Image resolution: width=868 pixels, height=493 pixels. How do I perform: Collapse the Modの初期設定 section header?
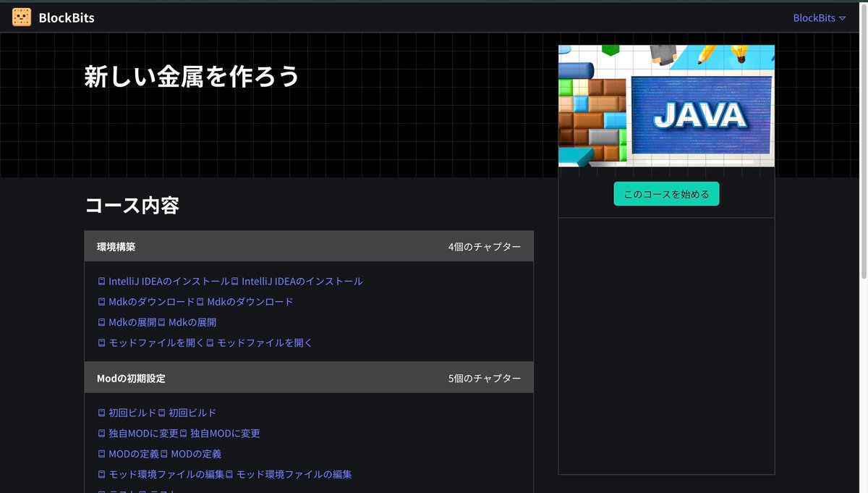pyautogui.click(x=309, y=377)
